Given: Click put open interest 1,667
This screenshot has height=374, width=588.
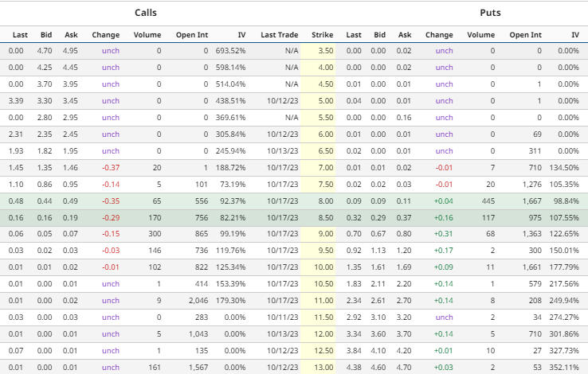Looking at the screenshot, I should click(532, 201).
